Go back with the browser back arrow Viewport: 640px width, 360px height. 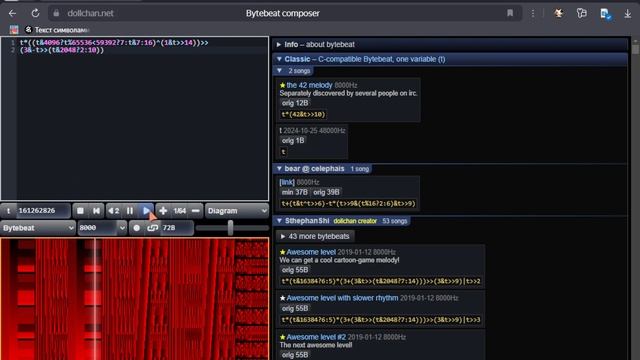pos(12,13)
